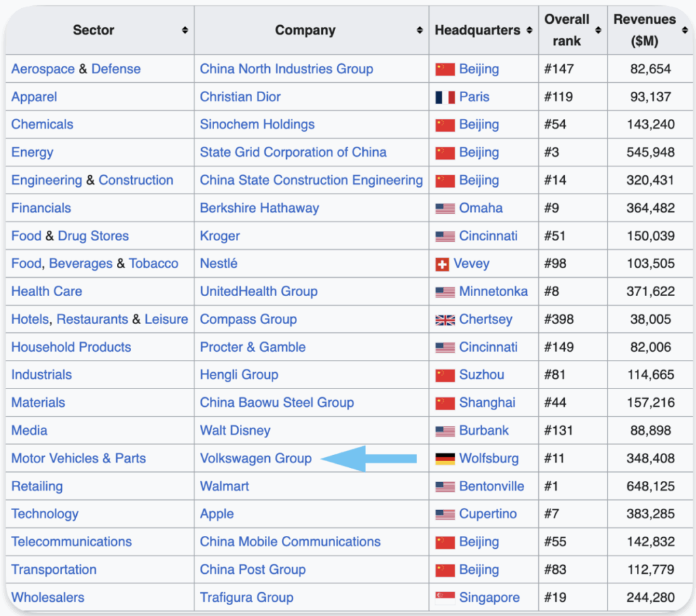Open the Berkshire Hathaway link
This screenshot has height=616, width=696.
pos(259,208)
